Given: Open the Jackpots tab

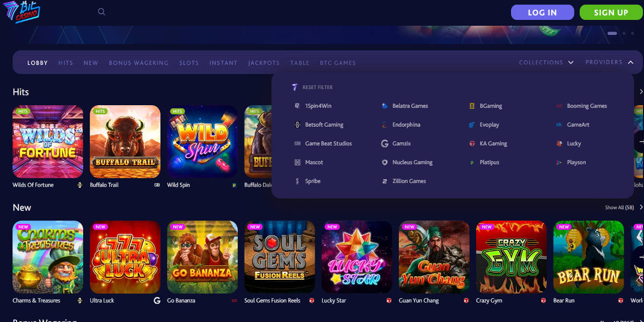Looking at the screenshot, I should (264, 63).
